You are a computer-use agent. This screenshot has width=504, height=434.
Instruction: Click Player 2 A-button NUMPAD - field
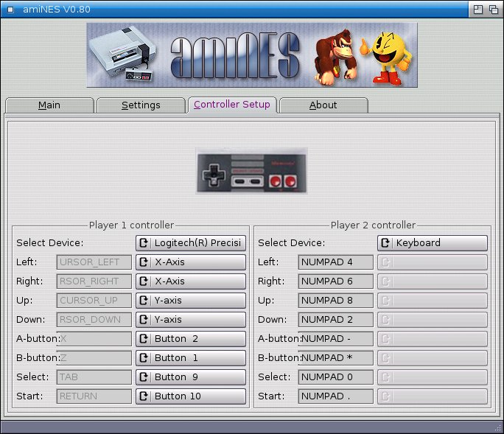335,339
